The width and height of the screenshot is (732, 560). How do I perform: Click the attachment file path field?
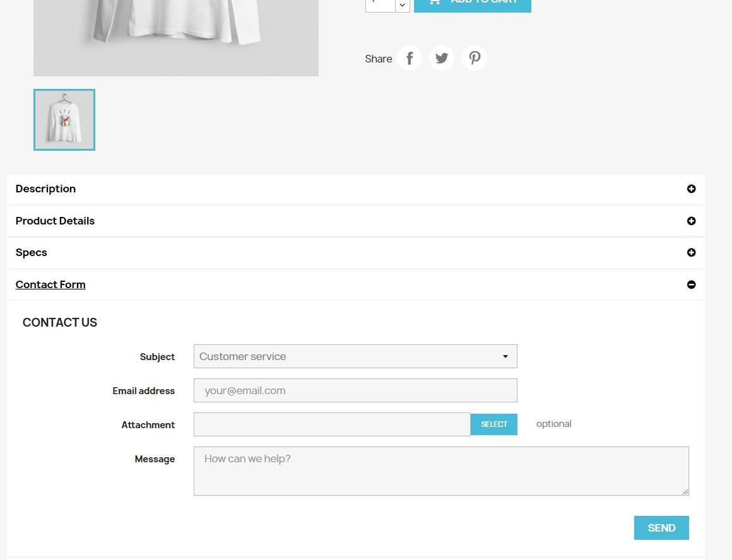[x=332, y=424]
